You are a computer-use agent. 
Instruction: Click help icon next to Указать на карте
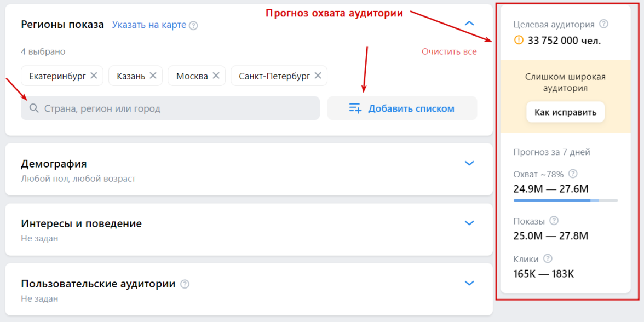193,25
